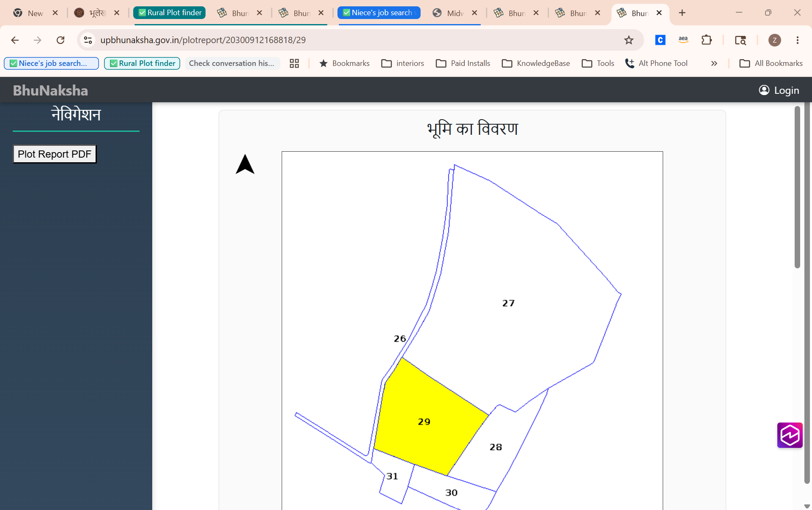
Task: Click the yellow highlighted plot 29
Action: coord(424,422)
